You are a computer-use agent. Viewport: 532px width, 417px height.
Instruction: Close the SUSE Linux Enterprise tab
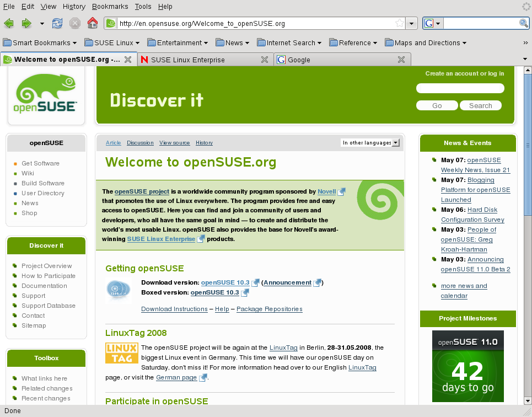tap(265, 60)
